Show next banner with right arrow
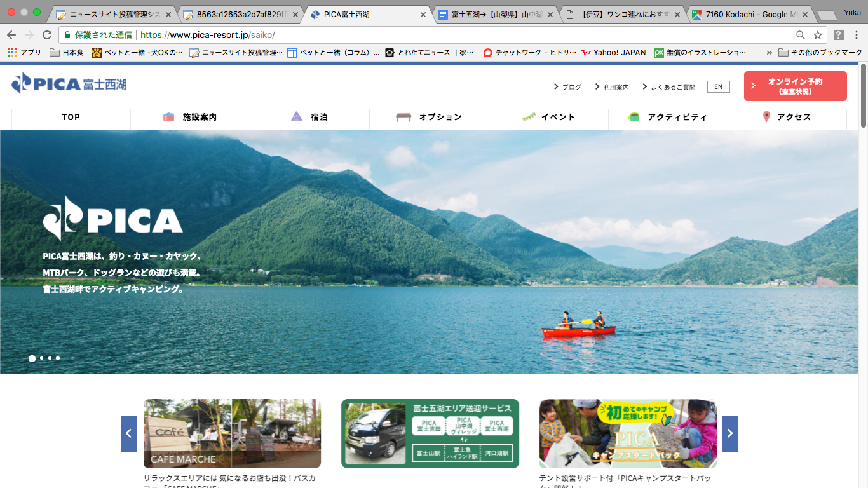Viewport: 868px width, 488px height. (x=730, y=434)
